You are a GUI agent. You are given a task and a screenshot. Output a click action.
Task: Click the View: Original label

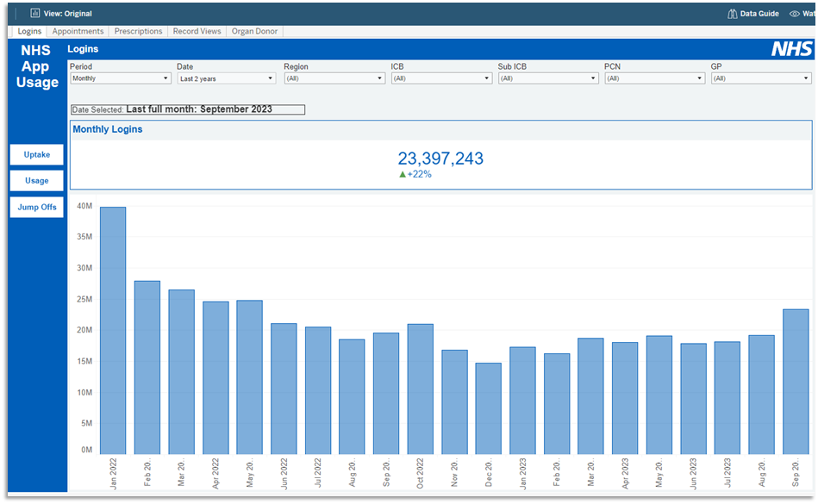tap(68, 14)
